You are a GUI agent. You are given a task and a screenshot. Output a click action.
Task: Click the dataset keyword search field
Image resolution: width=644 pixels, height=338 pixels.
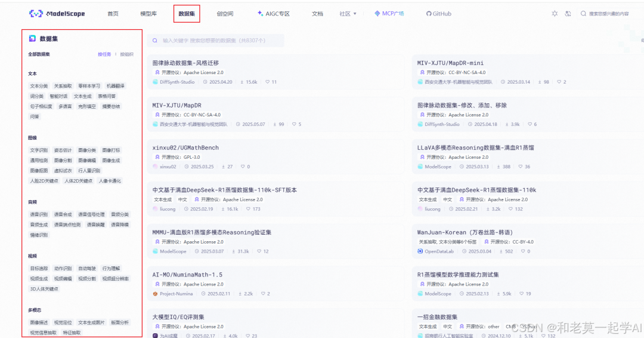pos(216,40)
